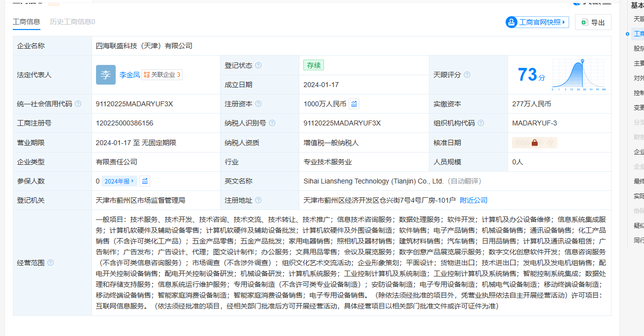Click help icon next to 经营范围
Viewport: 644px width, 336px height.
pos(50,263)
